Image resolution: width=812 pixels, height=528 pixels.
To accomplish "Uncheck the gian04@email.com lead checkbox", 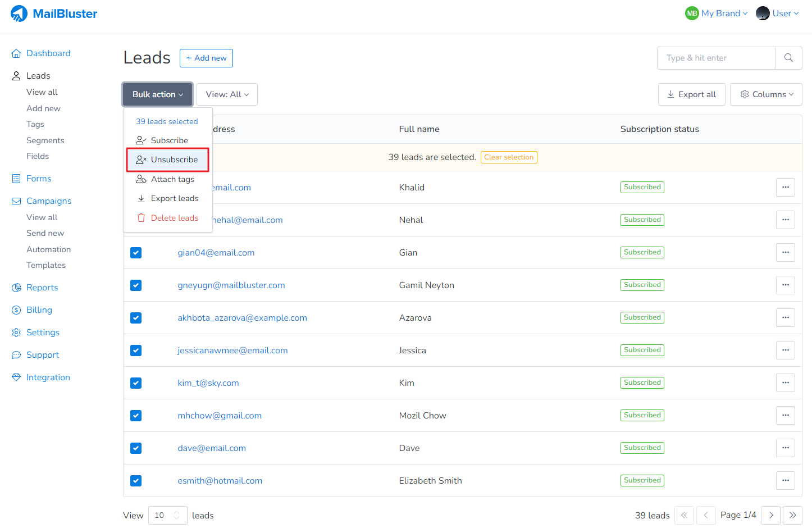I will tap(136, 253).
